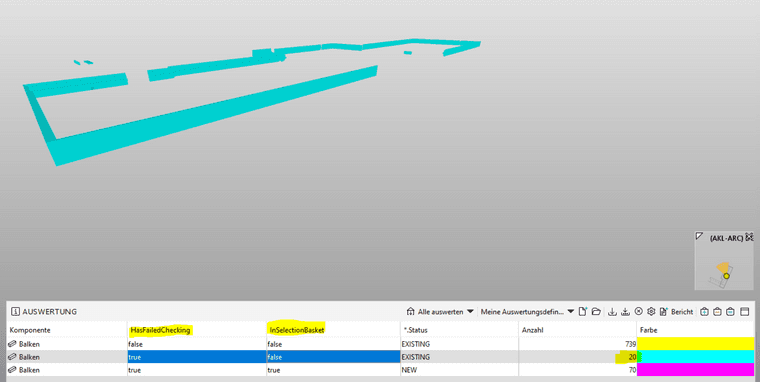Screen dimensions: 760x382
Task: Sort by the HasFailedChecking column header
Action: click(197, 330)
